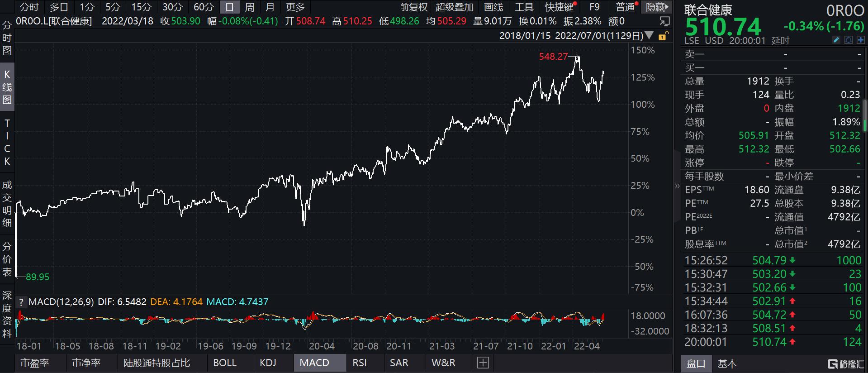Viewport: 868px width, 373px height.
Task: Select the SAR indicator tab
Action: click(x=399, y=363)
